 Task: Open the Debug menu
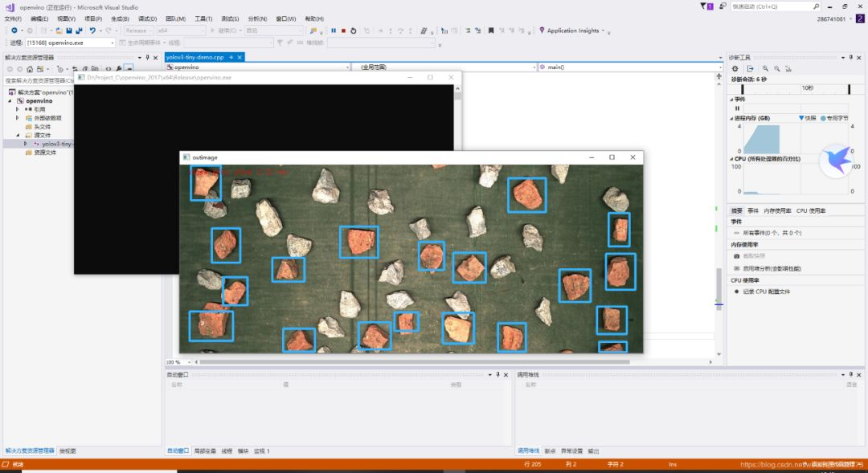tap(147, 18)
